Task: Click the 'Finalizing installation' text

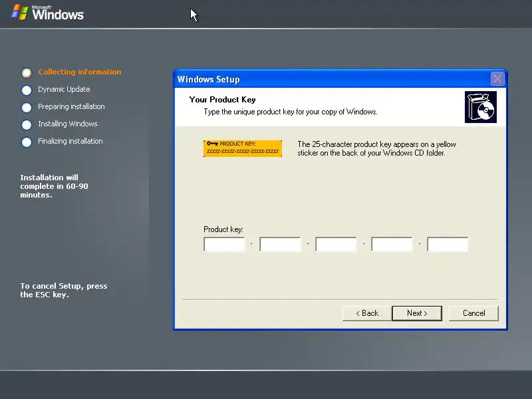Action: pyautogui.click(x=70, y=141)
